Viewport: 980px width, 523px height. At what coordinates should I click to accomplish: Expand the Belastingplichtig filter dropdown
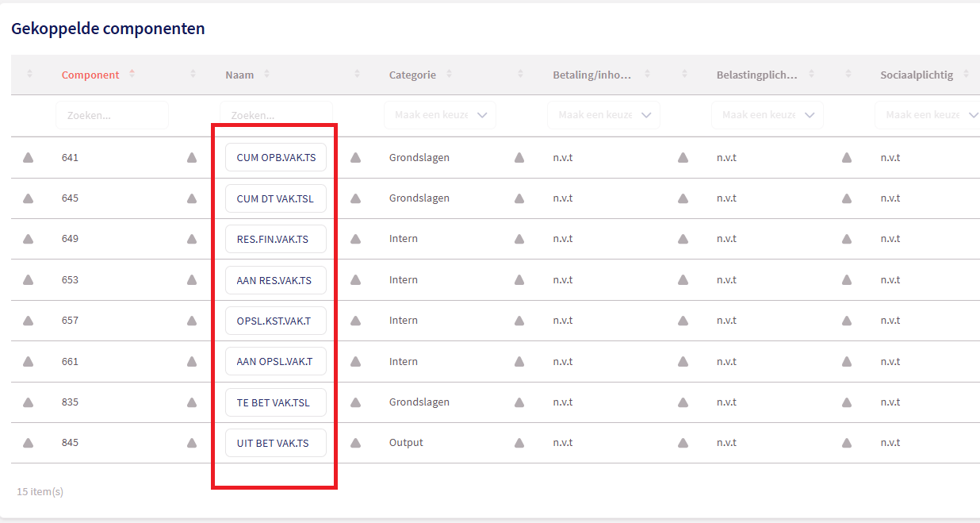click(x=767, y=115)
